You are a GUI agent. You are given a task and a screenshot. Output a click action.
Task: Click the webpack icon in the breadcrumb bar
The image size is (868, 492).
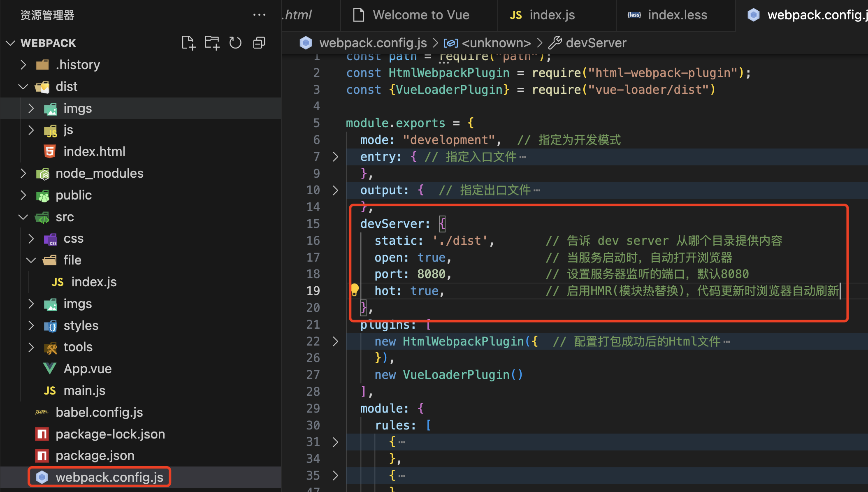pos(306,43)
